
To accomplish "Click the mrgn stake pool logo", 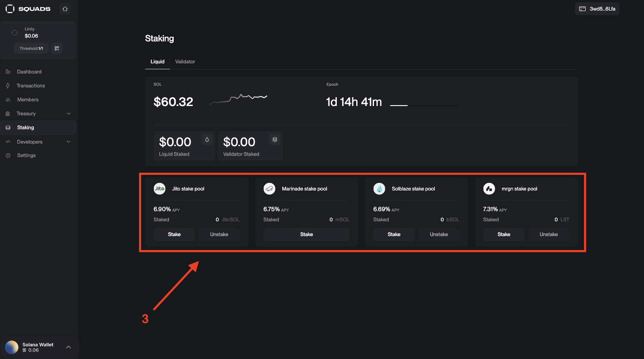I will 489,188.
